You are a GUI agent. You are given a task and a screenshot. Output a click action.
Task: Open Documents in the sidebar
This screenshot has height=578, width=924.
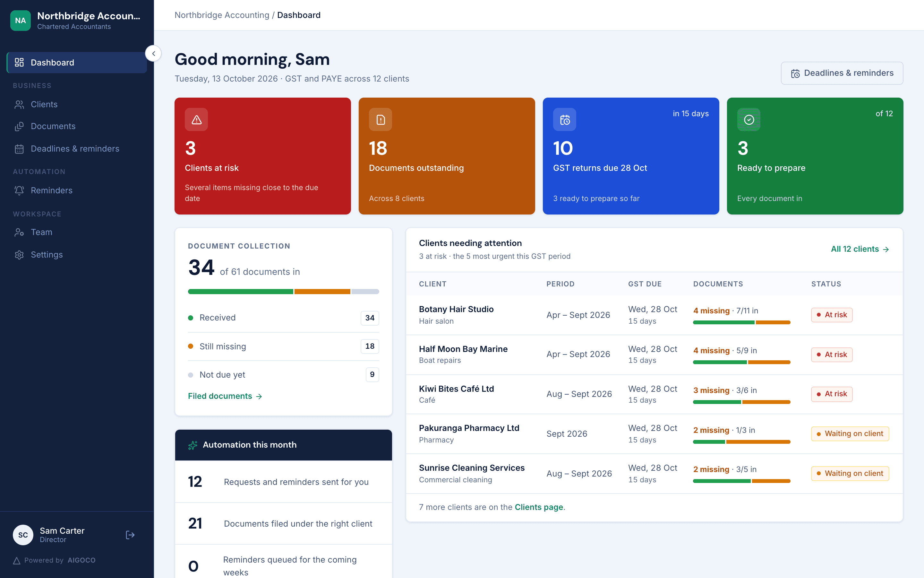(77, 126)
